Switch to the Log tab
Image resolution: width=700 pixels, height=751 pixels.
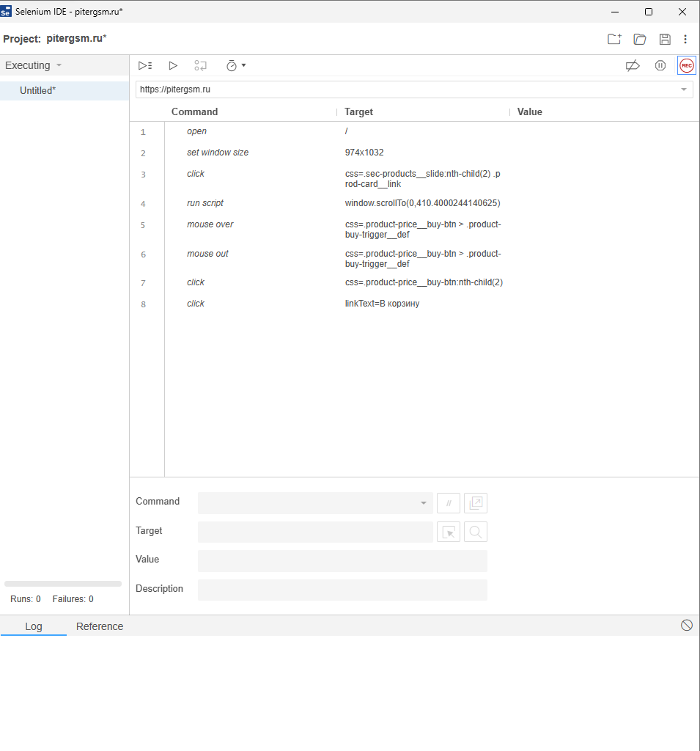tap(34, 626)
